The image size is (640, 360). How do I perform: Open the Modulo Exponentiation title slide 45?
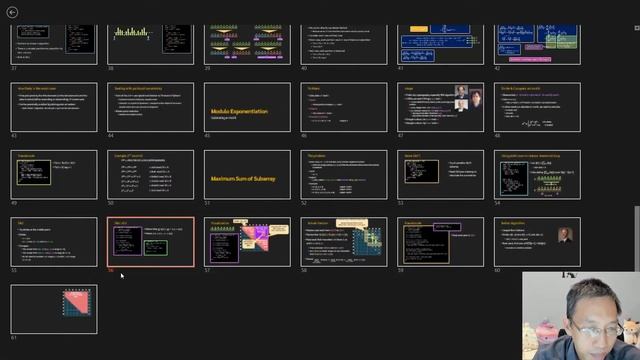[x=247, y=107]
